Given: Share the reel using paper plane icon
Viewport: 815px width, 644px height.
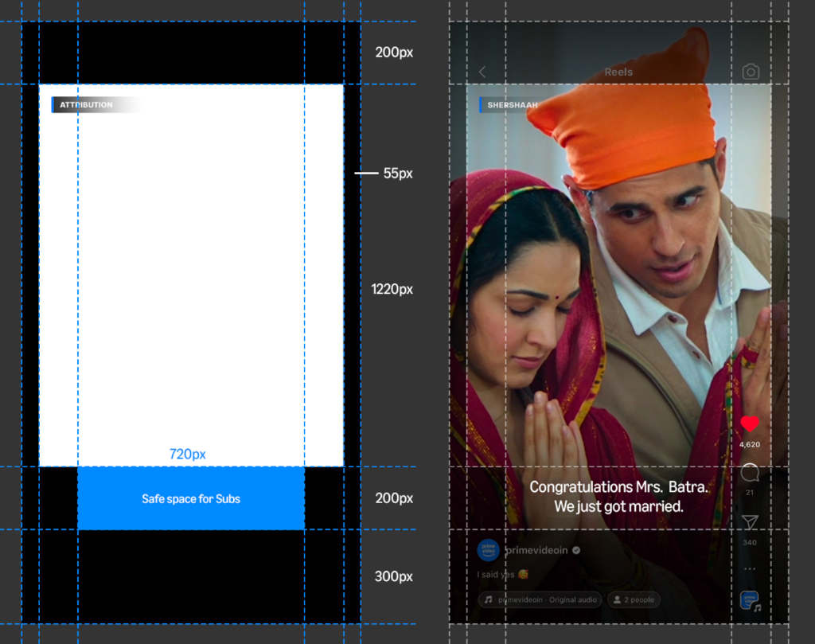Looking at the screenshot, I should click(x=750, y=522).
